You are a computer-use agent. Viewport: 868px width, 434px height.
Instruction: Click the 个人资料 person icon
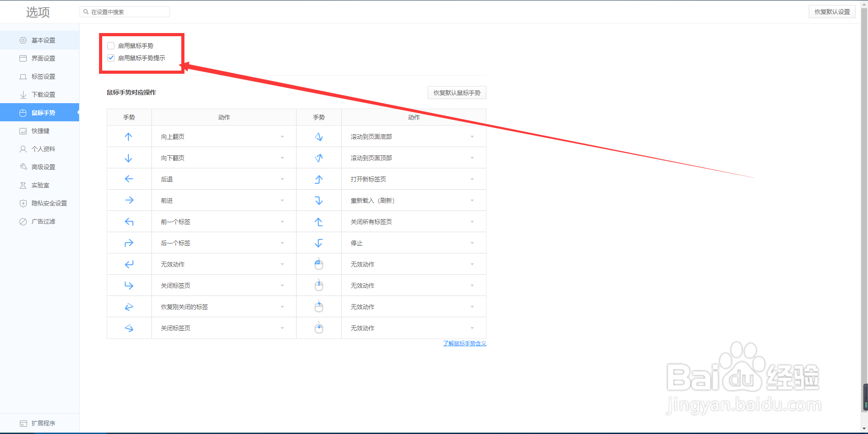click(23, 149)
